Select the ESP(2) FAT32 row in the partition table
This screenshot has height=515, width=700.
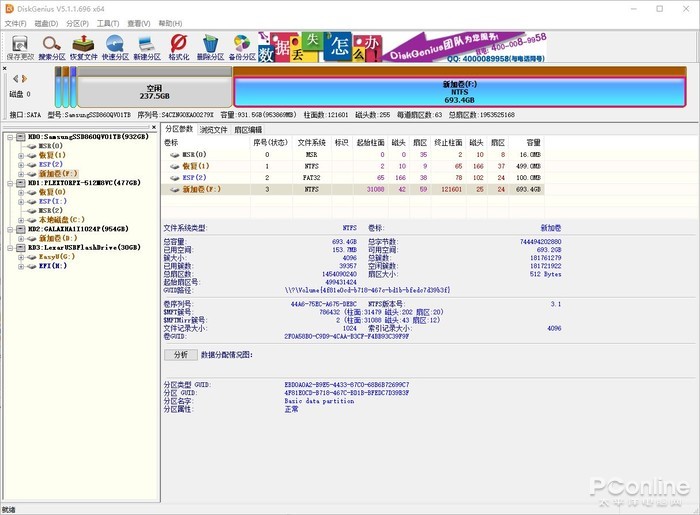353,178
